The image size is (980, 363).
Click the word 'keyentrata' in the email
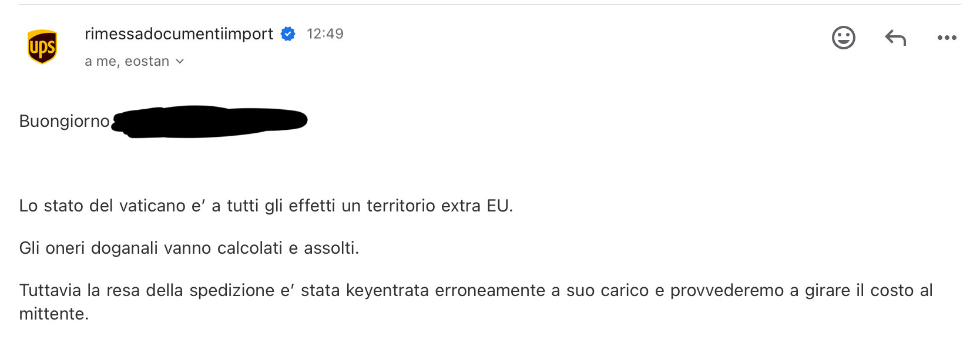click(x=387, y=290)
